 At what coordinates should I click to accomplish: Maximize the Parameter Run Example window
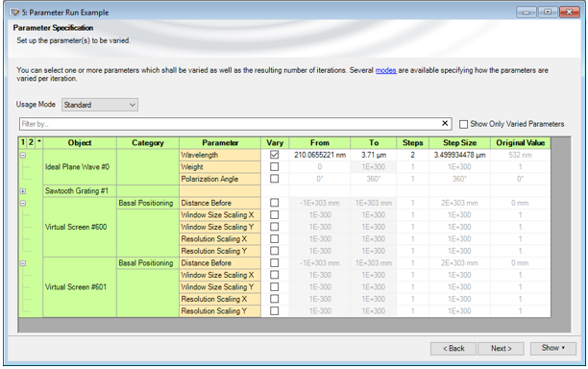[x=548, y=12]
